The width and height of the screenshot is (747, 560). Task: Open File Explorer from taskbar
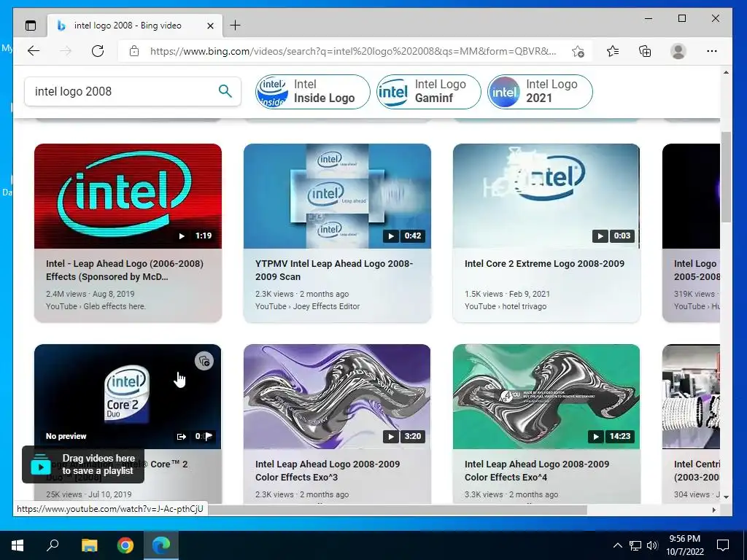click(89, 545)
